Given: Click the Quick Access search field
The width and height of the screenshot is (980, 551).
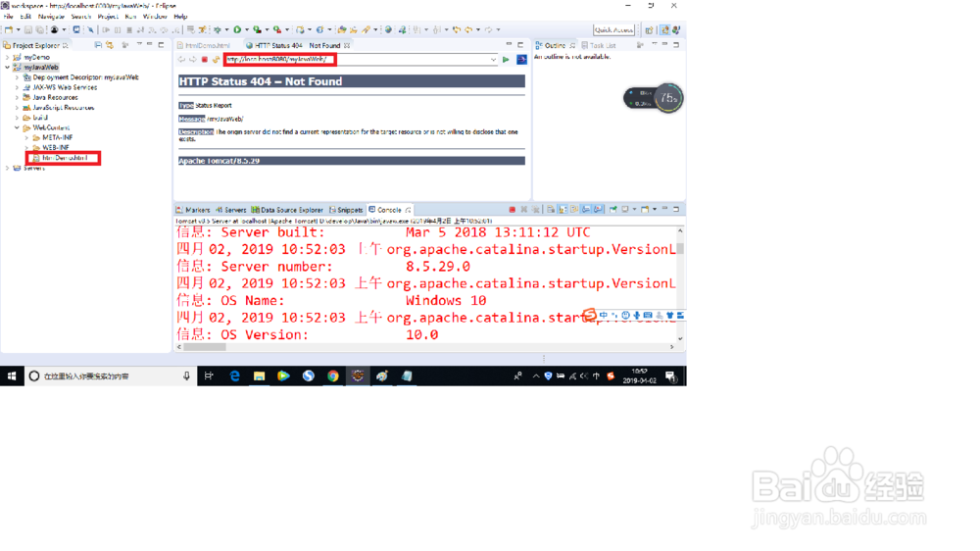Looking at the screenshot, I should 613,29.
